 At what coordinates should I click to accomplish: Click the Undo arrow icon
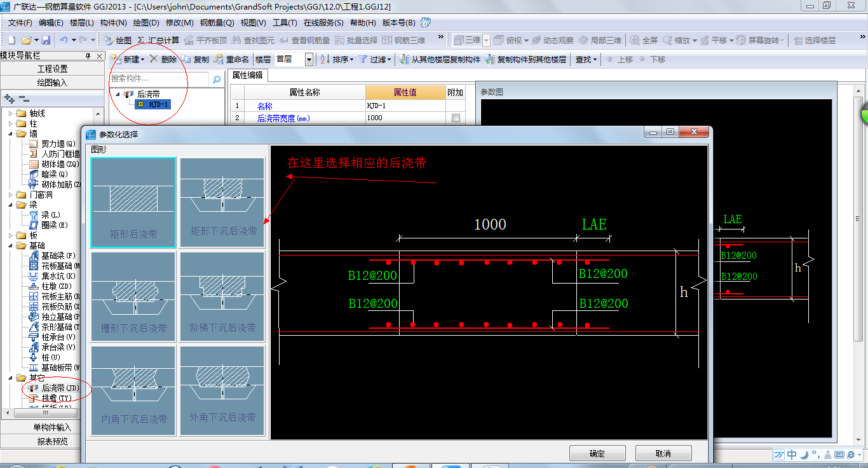coord(64,40)
